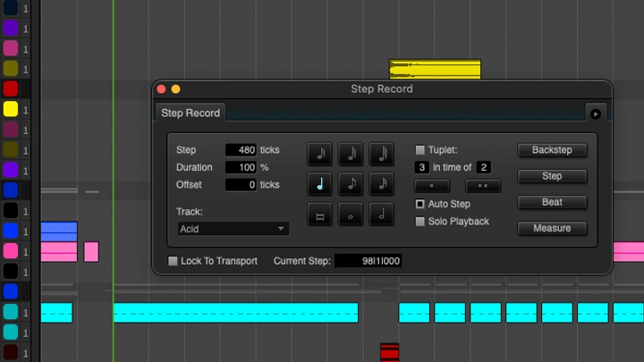The height and width of the screenshot is (362, 644).
Task: Edit the tuplet count field showing 3
Action: point(422,167)
